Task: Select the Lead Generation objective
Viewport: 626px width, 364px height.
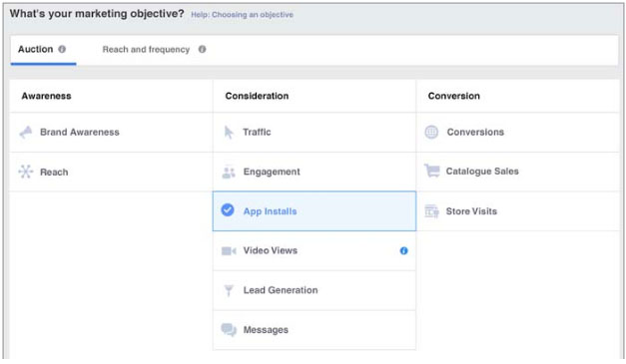Action: 314,290
